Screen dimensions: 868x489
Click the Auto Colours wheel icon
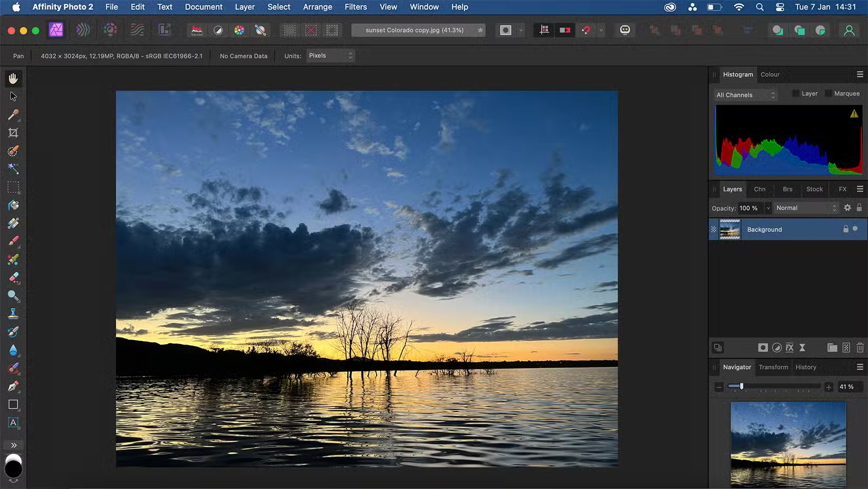pos(239,30)
